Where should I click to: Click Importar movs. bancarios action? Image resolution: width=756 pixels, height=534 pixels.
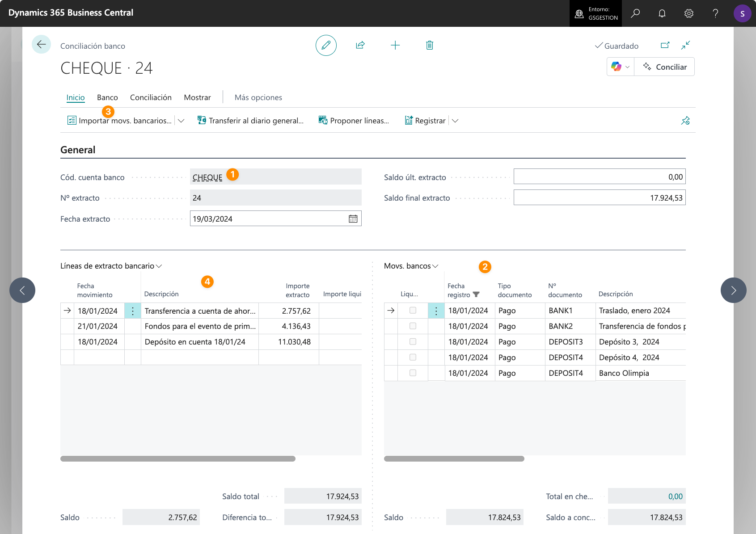click(x=119, y=121)
